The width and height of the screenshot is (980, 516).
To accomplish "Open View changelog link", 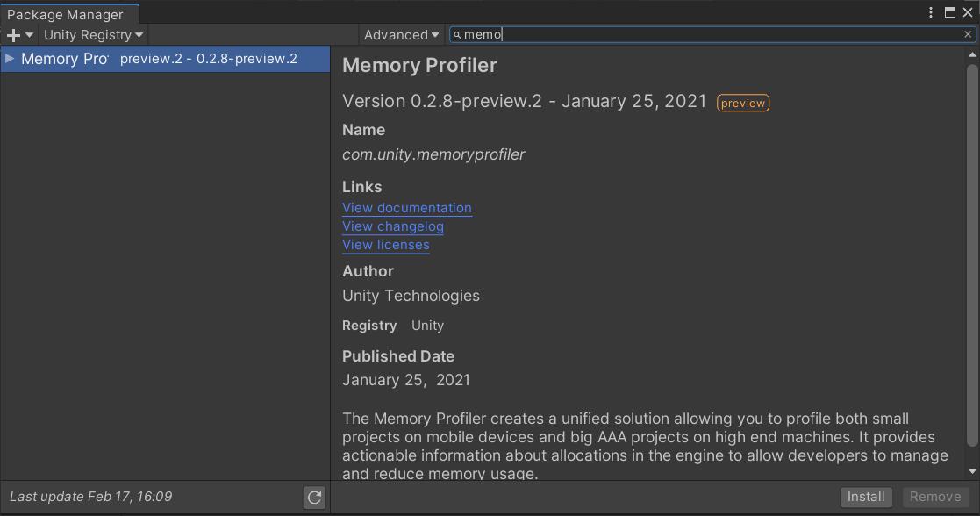I will pos(392,226).
